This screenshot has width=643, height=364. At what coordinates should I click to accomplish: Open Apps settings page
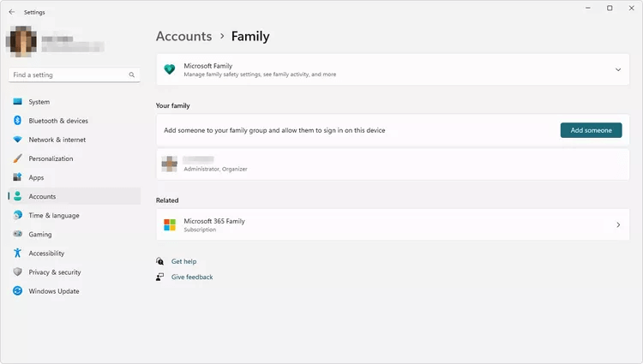tap(75, 177)
